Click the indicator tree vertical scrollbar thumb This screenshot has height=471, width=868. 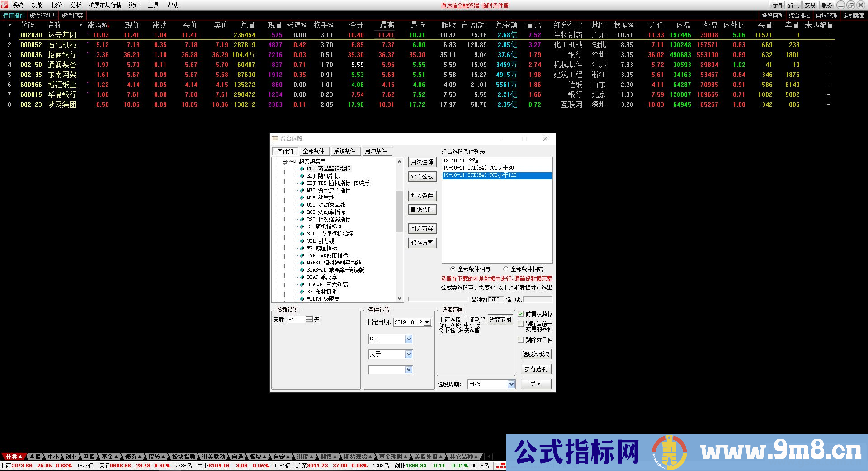pyautogui.click(x=399, y=211)
